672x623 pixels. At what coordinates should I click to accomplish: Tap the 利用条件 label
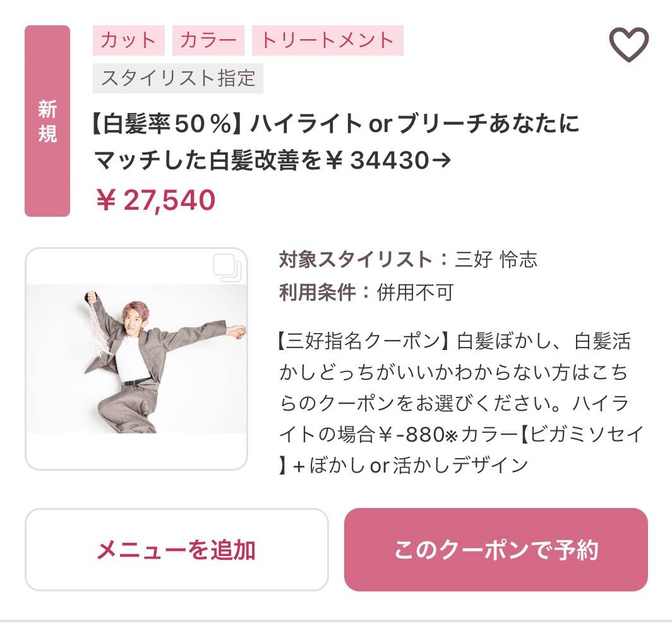[318, 293]
